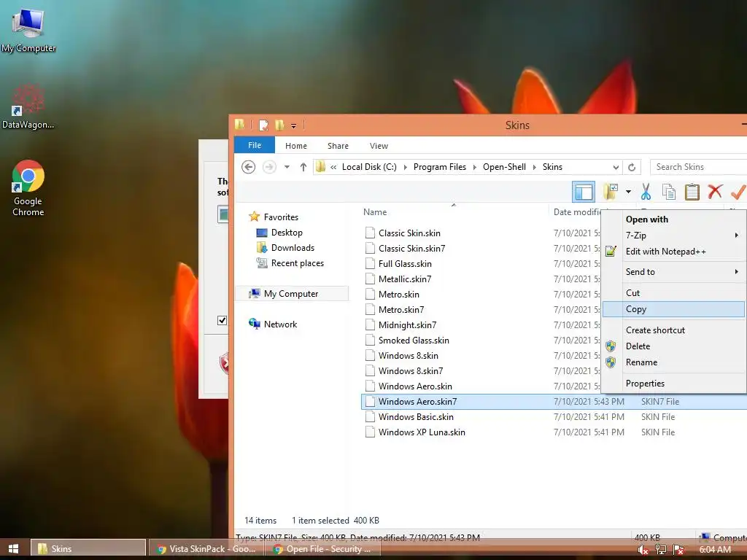
Task: Choose Delete from the context menu
Action: pyautogui.click(x=673, y=346)
